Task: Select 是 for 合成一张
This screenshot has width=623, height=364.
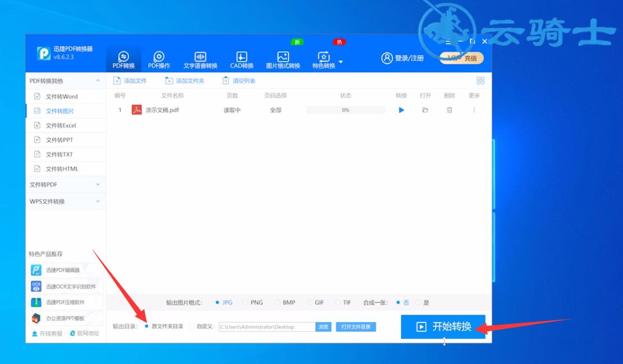Action: [422, 302]
